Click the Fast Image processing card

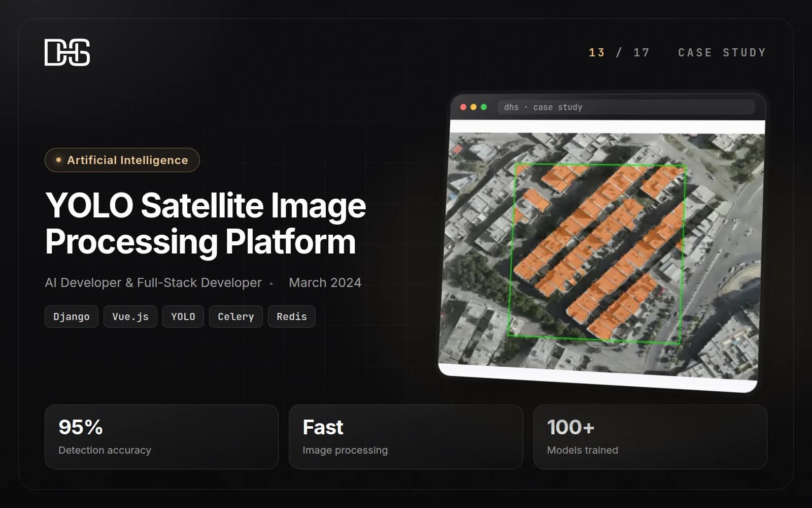point(406,437)
